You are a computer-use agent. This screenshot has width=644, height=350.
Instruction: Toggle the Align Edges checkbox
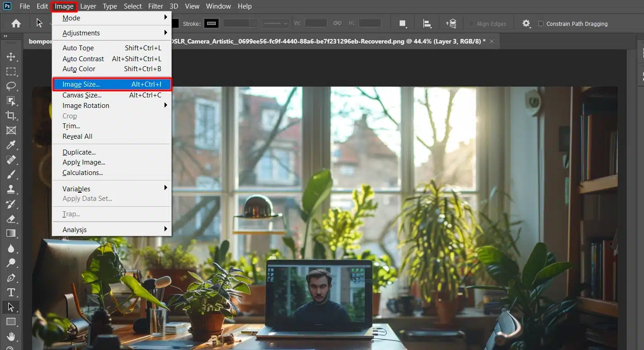pos(471,24)
